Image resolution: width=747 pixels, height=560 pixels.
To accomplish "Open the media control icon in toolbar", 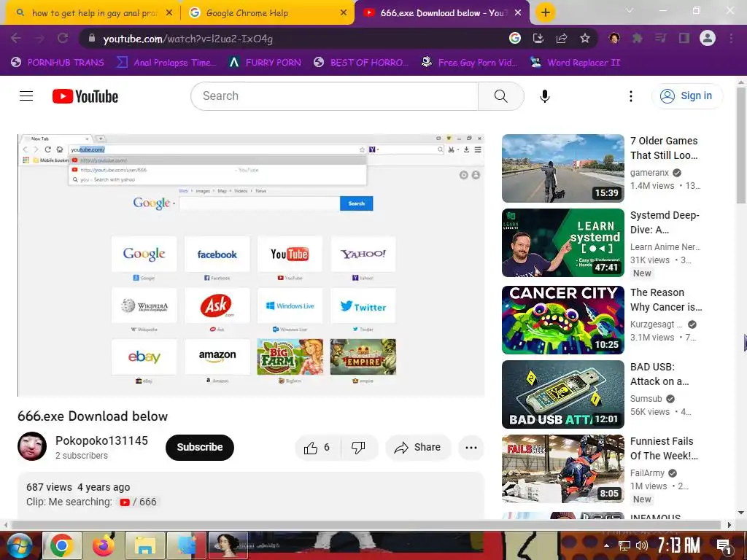I will pos(660,38).
